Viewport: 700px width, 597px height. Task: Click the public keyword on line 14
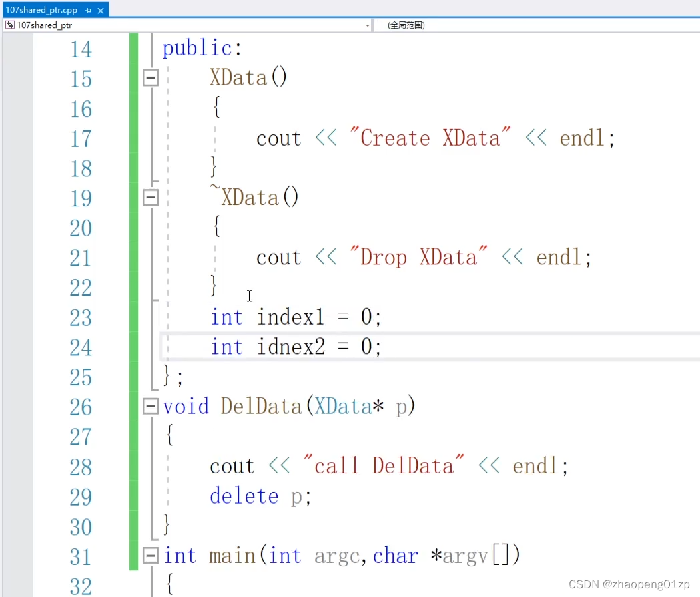pos(196,49)
